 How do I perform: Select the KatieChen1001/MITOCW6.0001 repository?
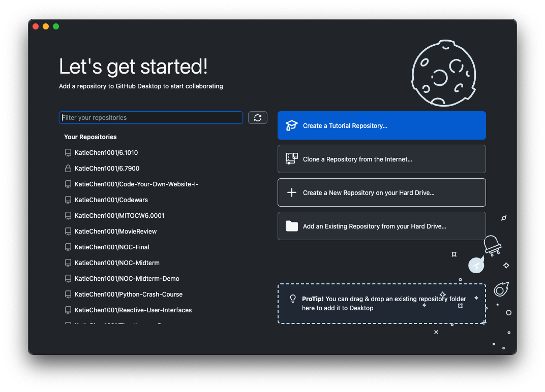point(119,215)
